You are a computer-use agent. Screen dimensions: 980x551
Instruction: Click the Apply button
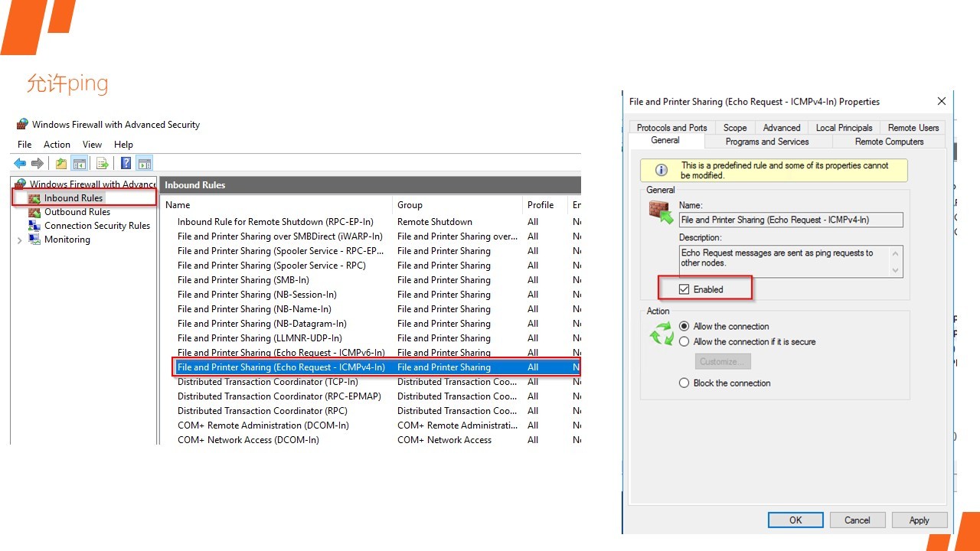pos(920,520)
